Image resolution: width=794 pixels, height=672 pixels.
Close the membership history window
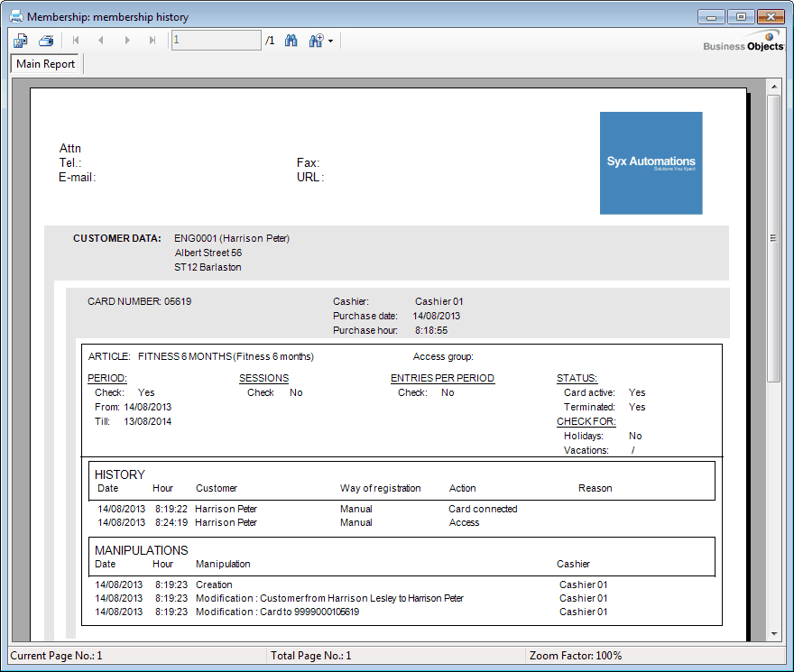pyautogui.click(x=770, y=16)
